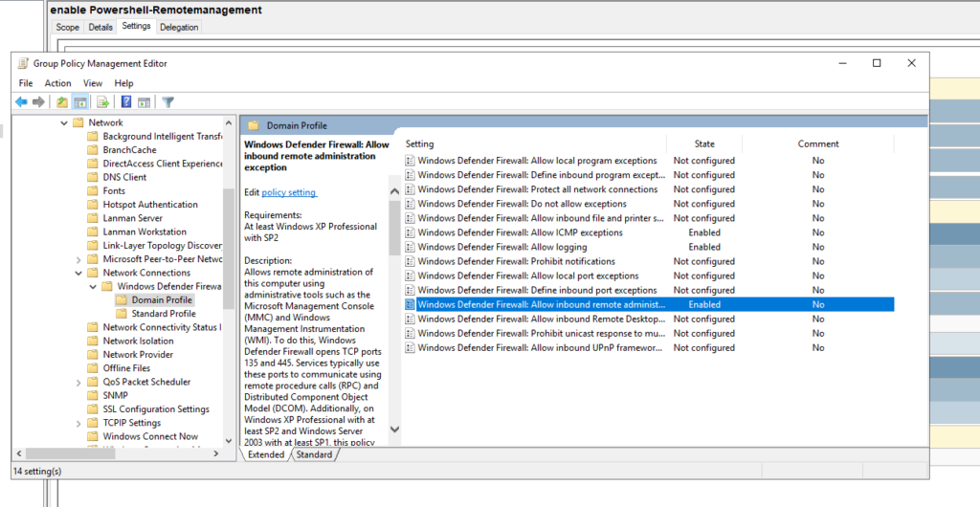Click policy icon beside Allow local program exceptions
The height and width of the screenshot is (507, 980).
410,161
